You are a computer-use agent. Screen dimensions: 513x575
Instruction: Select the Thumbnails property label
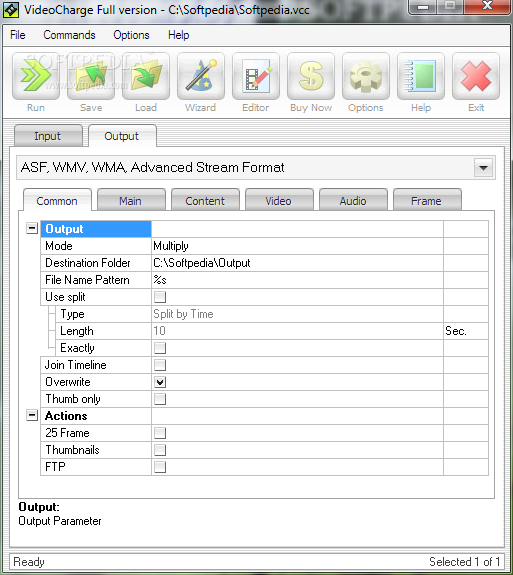click(72, 450)
